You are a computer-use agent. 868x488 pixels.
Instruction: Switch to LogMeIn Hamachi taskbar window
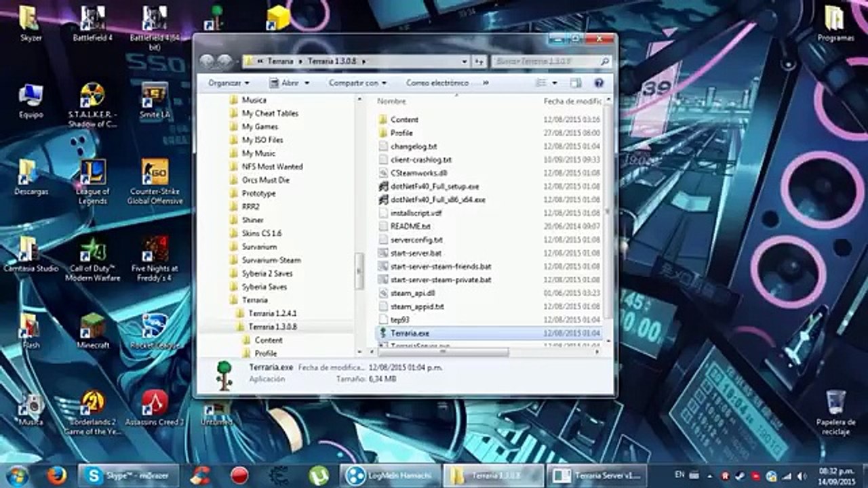(x=390, y=475)
